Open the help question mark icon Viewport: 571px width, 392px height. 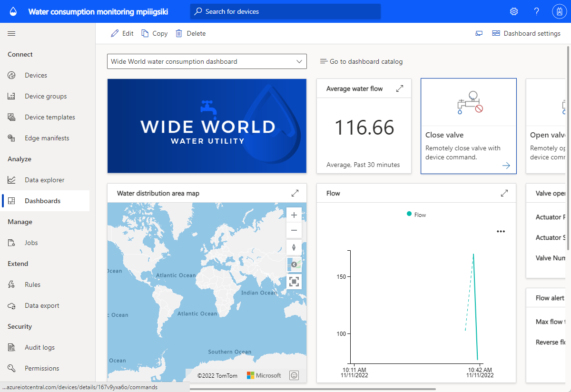(537, 11)
